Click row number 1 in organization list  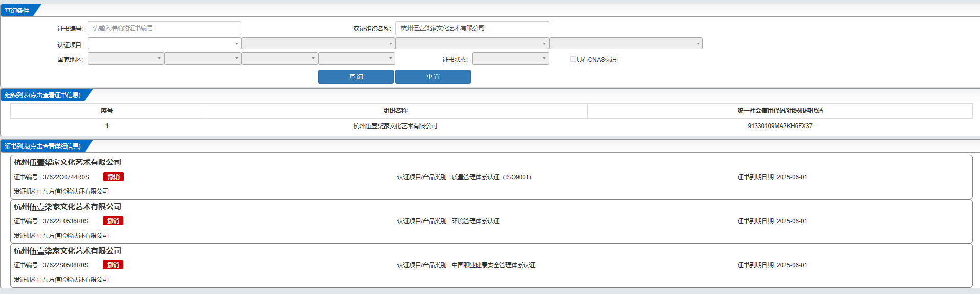tap(106, 126)
